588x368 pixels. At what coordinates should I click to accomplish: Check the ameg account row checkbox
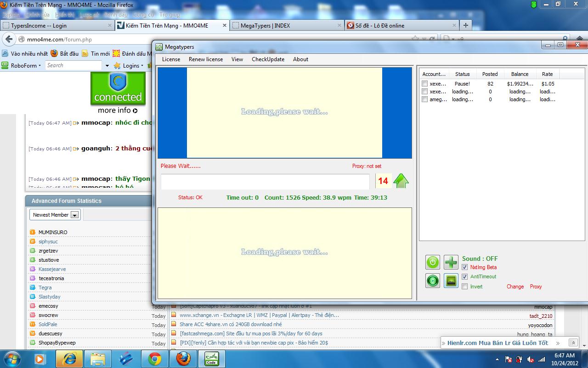pyautogui.click(x=425, y=99)
